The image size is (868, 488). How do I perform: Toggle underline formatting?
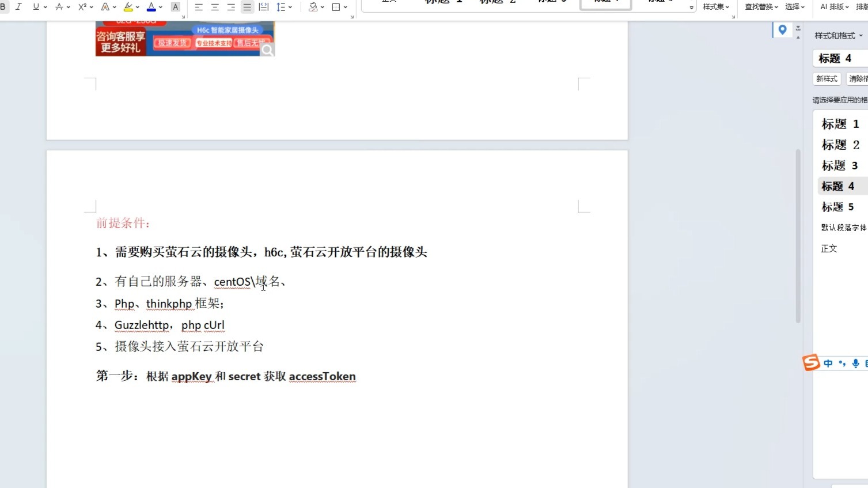click(x=36, y=7)
